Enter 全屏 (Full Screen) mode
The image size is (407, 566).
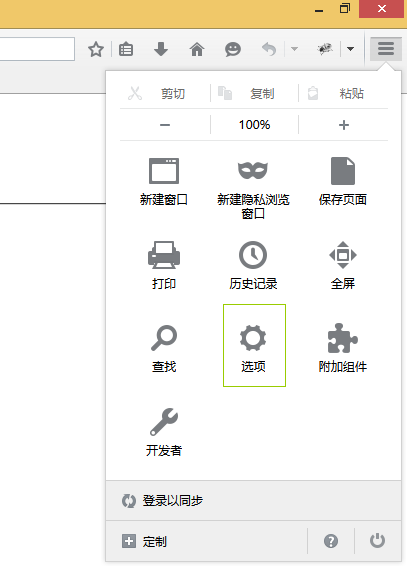pyautogui.click(x=343, y=265)
